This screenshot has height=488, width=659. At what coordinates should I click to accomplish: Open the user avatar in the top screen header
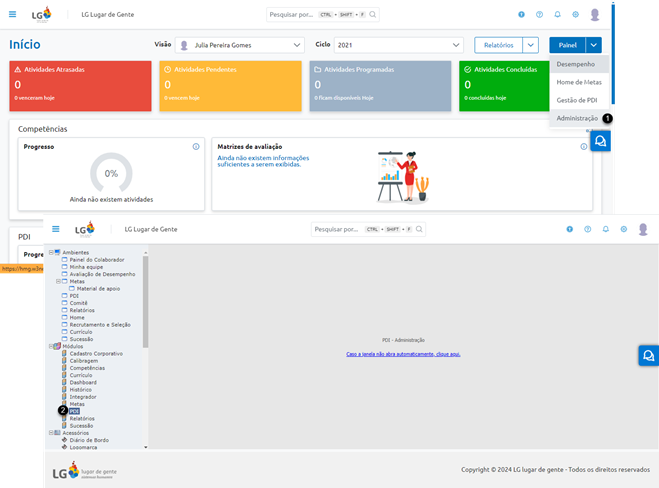595,15
